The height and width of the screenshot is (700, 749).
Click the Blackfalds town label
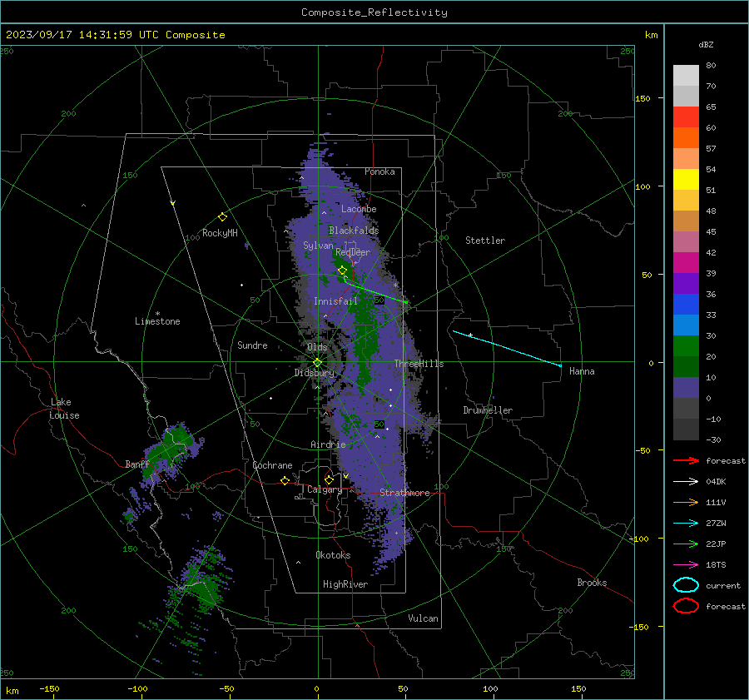(x=354, y=231)
